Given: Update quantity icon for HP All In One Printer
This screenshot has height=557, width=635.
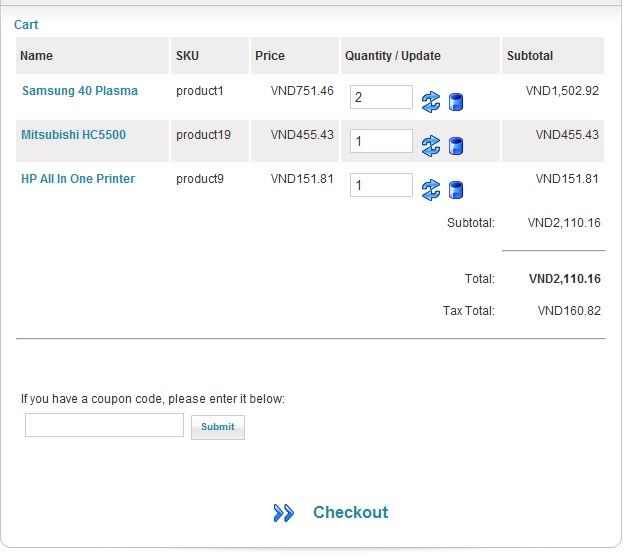Looking at the screenshot, I should (x=430, y=190).
